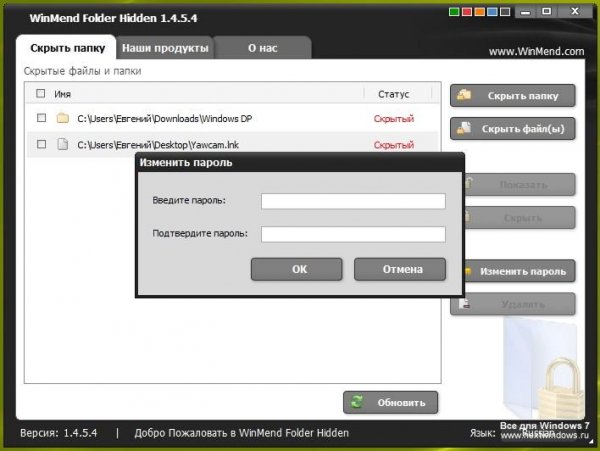Click the Обновить refresh button
The width and height of the screenshot is (600, 451).
[x=391, y=402]
